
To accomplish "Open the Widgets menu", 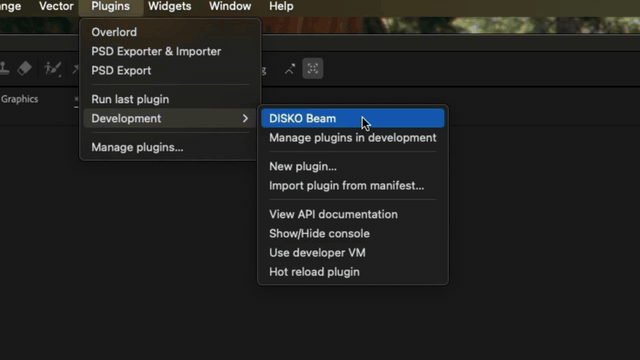I will coord(169,6).
